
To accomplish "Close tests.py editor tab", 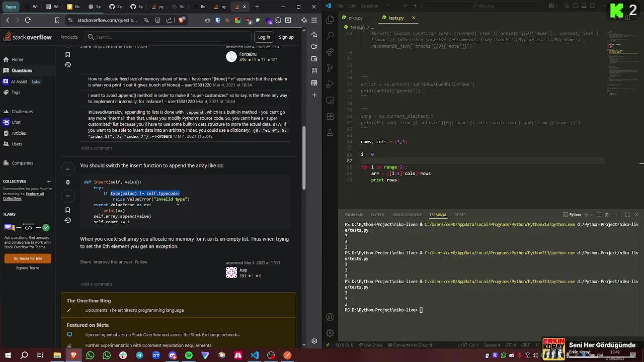I will tap(414, 18).
